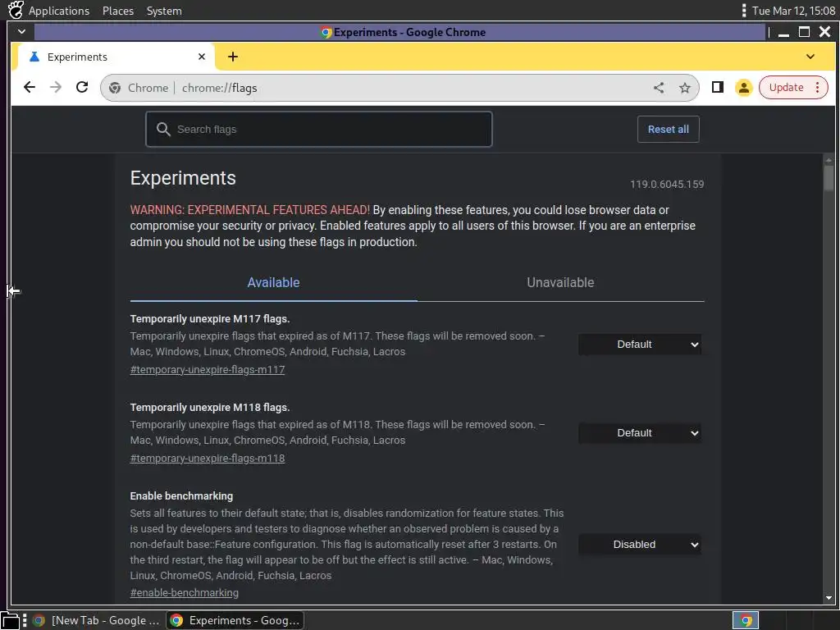The image size is (840, 630).
Task: Click the Chrome site info icon in address bar
Action: 115,88
